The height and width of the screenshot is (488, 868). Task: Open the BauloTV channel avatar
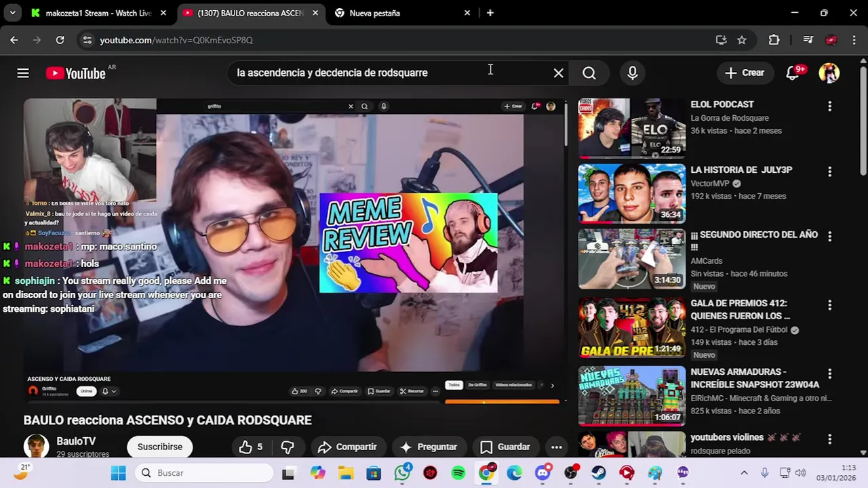36,447
